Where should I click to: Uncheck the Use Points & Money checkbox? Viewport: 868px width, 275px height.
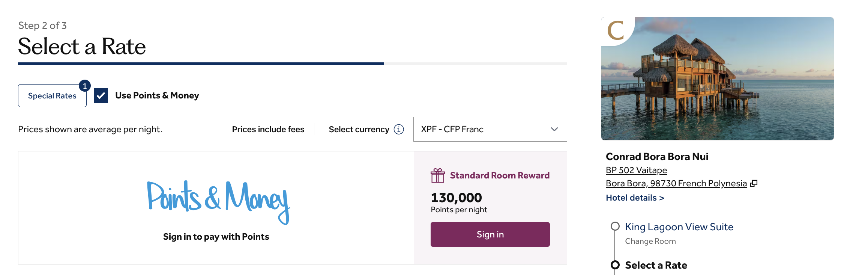[101, 95]
